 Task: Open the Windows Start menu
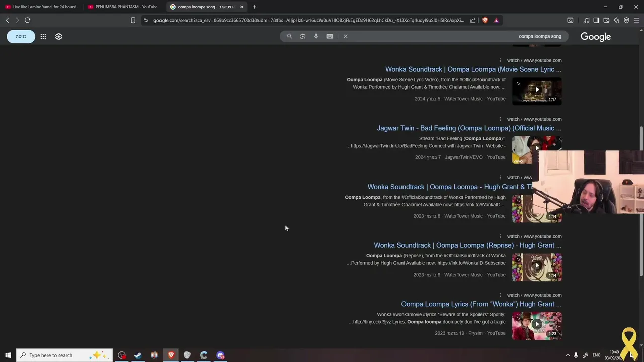pos(8,355)
